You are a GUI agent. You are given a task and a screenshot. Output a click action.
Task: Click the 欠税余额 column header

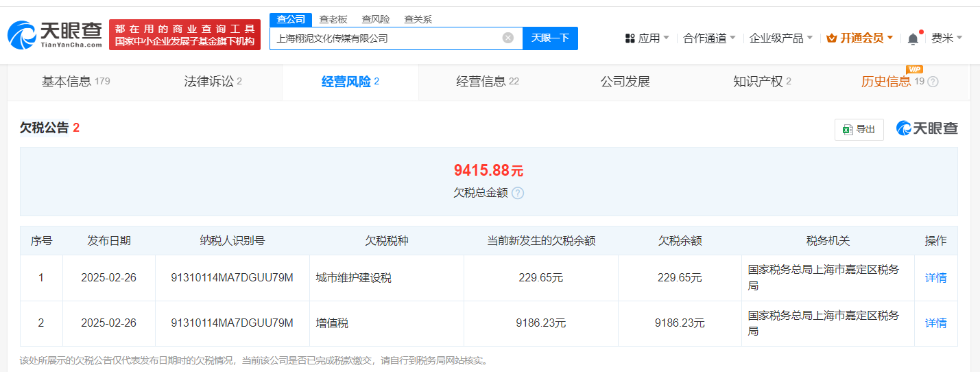tap(680, 241)
